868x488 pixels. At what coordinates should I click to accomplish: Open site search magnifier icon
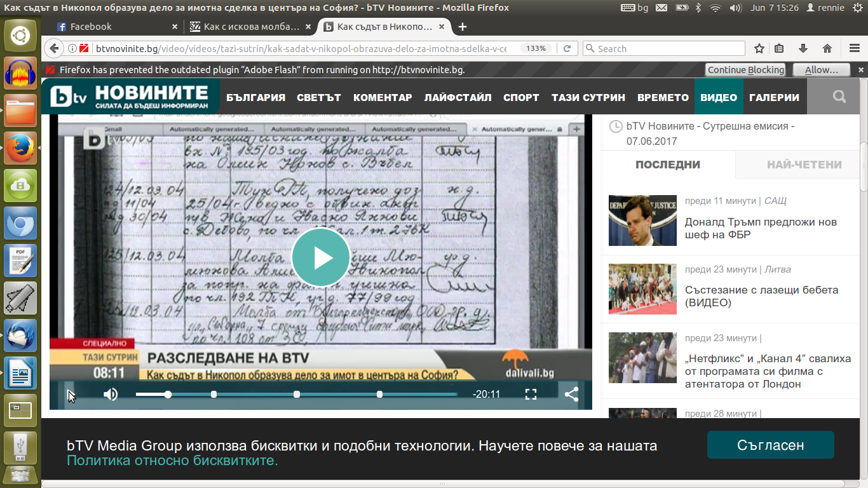click(x=839, y=97)
